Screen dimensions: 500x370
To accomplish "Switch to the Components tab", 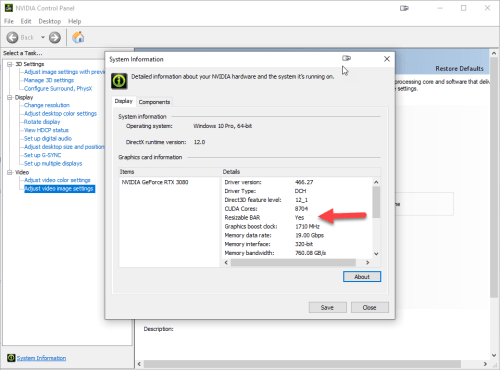I will point(154,102).
